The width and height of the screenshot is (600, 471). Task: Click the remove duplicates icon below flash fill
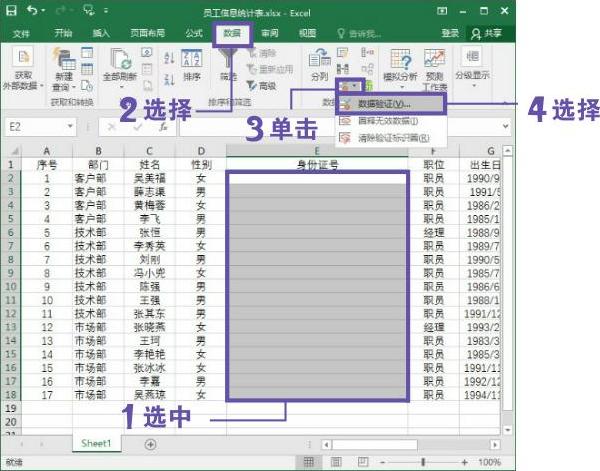click(343, 69)
